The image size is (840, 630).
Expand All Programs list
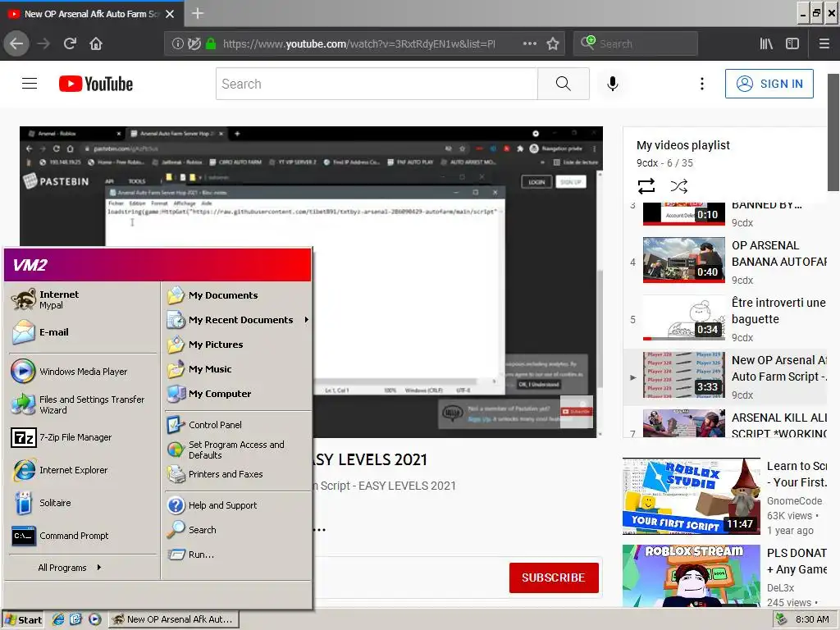tap(70, 568)
